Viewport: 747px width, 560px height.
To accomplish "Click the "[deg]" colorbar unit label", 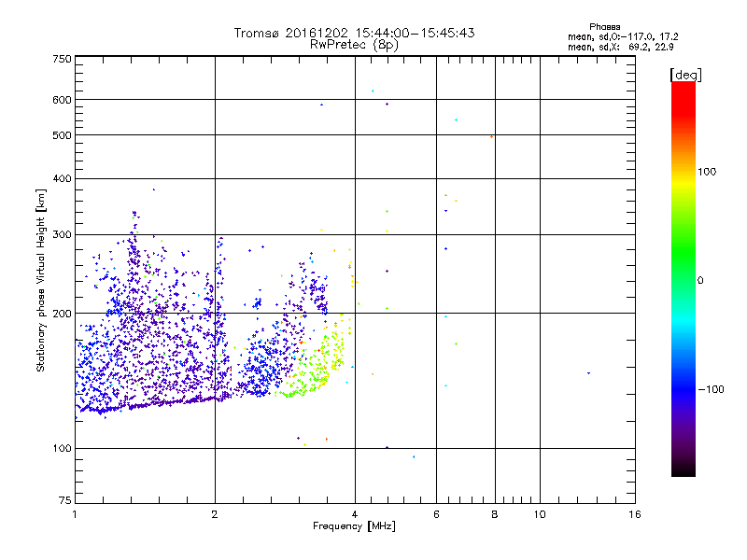I will (685, 75).
